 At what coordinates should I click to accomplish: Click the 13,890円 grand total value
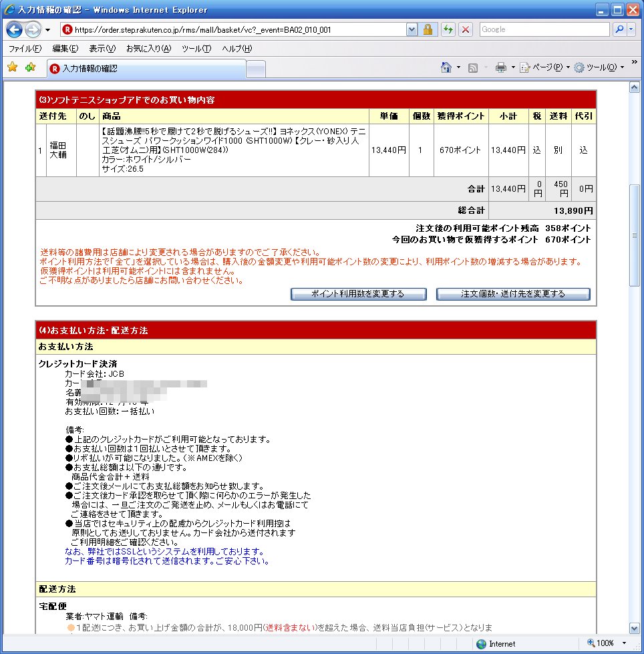click(x=573, y=210)
